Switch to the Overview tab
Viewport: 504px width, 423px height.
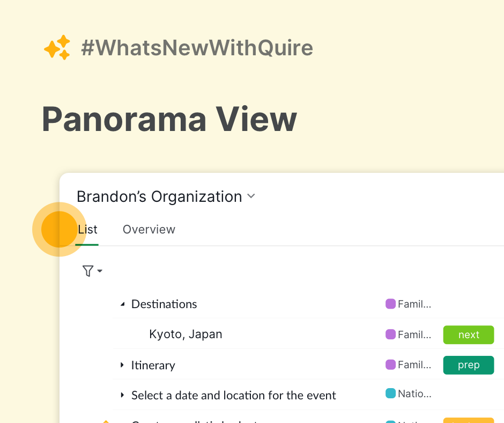click(149, 230)
